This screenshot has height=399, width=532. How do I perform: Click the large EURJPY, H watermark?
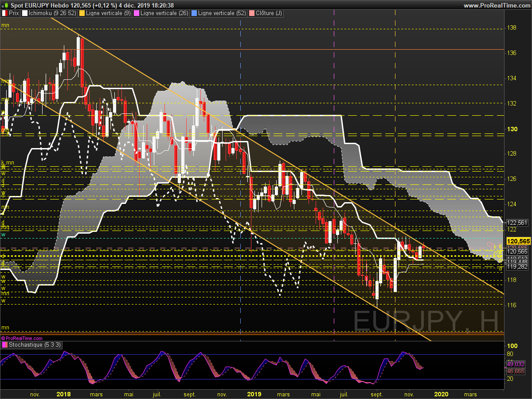coord(426,321)
